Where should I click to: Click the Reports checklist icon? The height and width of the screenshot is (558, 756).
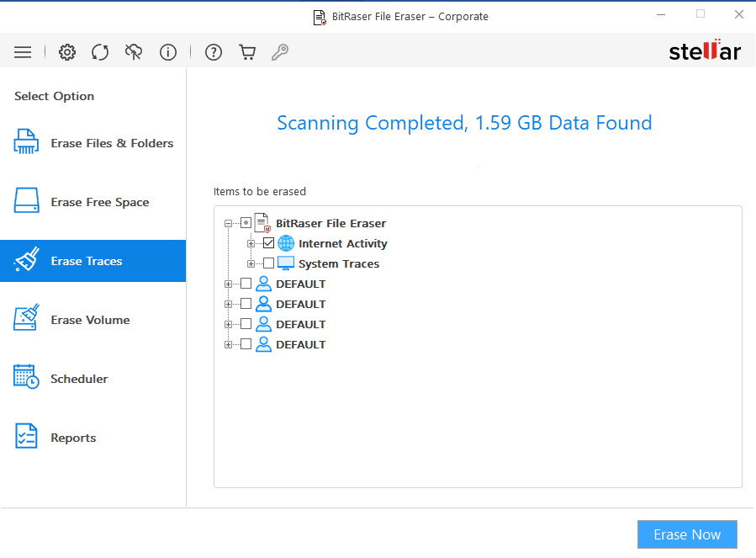pos(26,436)
